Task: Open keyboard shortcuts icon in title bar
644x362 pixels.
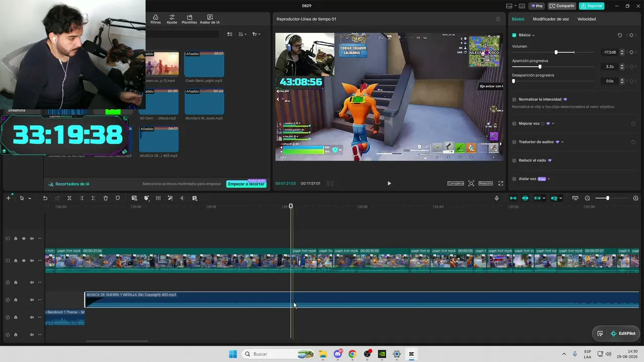Action: 521,6
